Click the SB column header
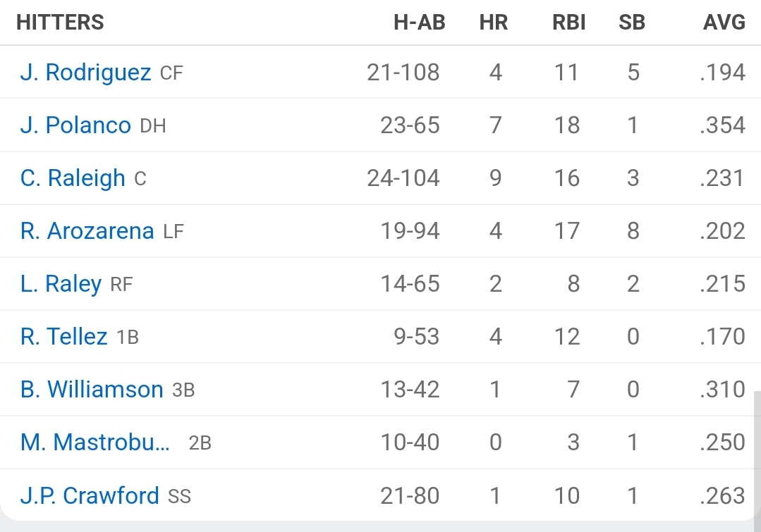 click(x=632, y=23)
